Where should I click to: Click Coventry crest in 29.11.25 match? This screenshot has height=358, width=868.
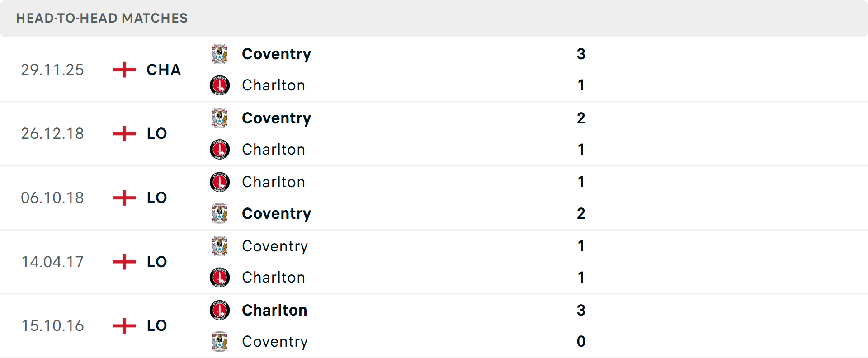pyautogui.click(x=220, y=54)
